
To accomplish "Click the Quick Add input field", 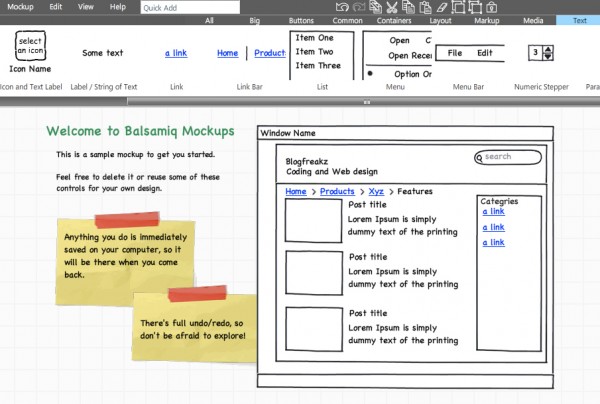I will point(190,7).
